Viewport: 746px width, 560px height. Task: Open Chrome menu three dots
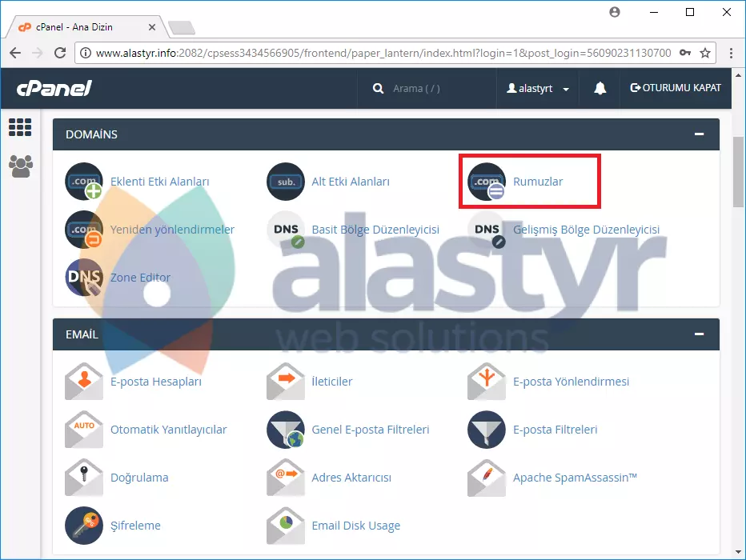pos(732,53)
